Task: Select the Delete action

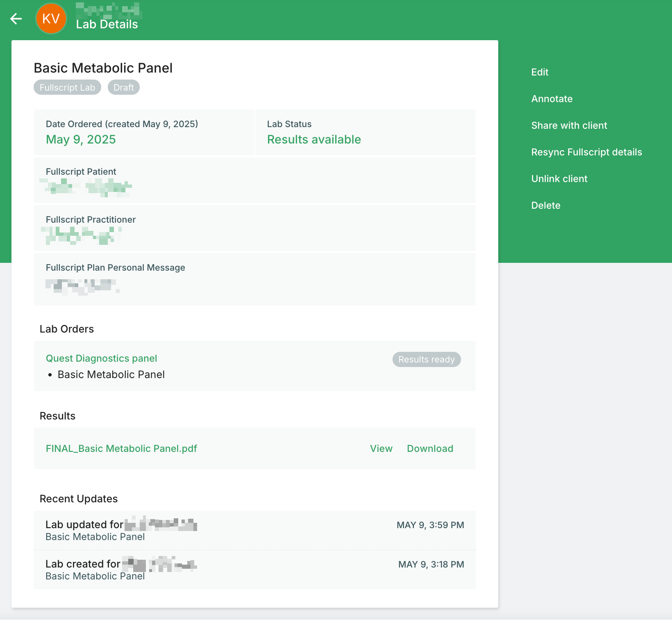Action: pos(545,205)
